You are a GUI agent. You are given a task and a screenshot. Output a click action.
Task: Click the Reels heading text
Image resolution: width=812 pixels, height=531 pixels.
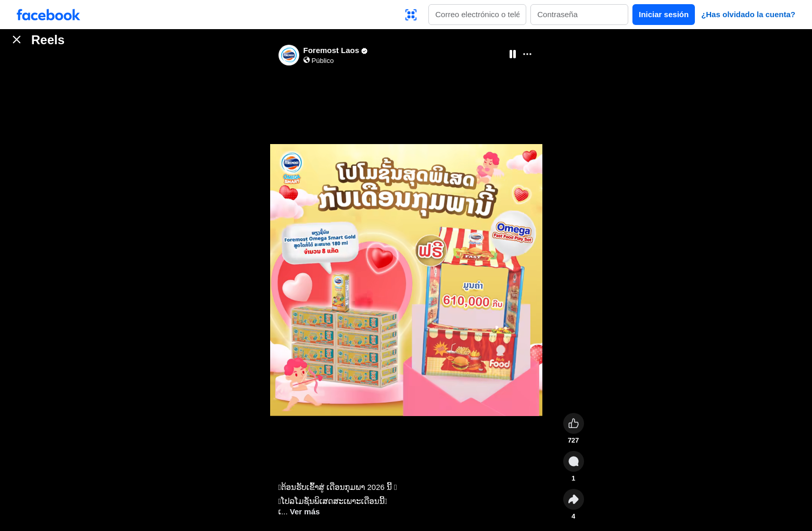(48, 40)
